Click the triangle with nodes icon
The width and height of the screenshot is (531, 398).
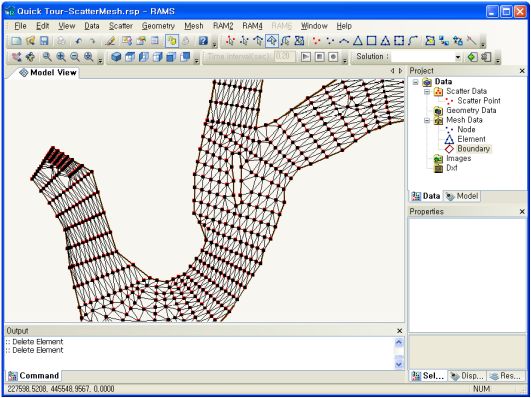click(385, 41)
